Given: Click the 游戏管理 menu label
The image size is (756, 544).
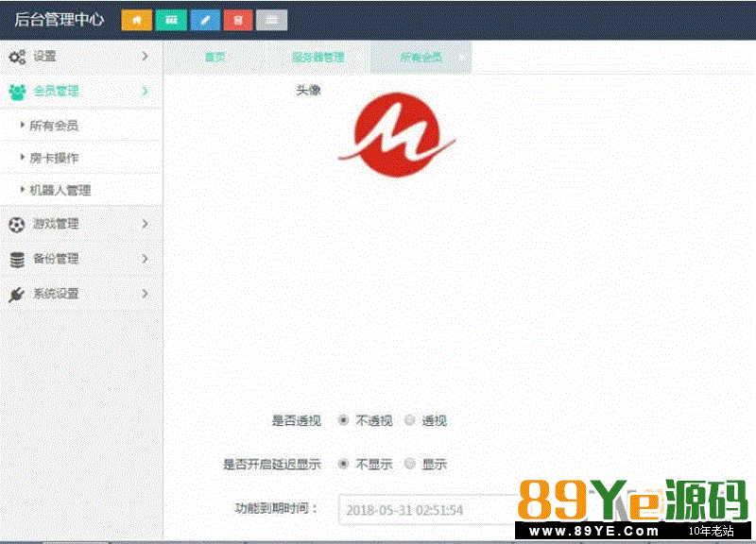Looking at the screenshot, I should pyautogui.click(x=56, y=224).
